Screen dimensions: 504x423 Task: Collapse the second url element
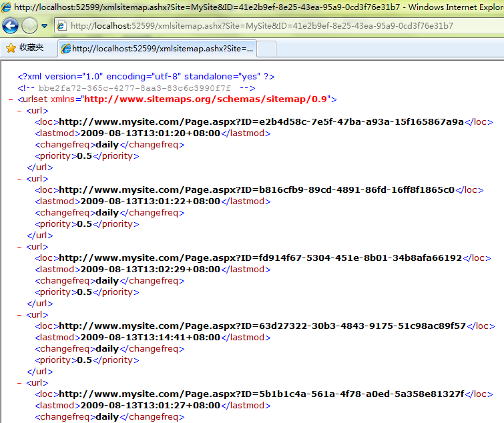pos(19,179)
